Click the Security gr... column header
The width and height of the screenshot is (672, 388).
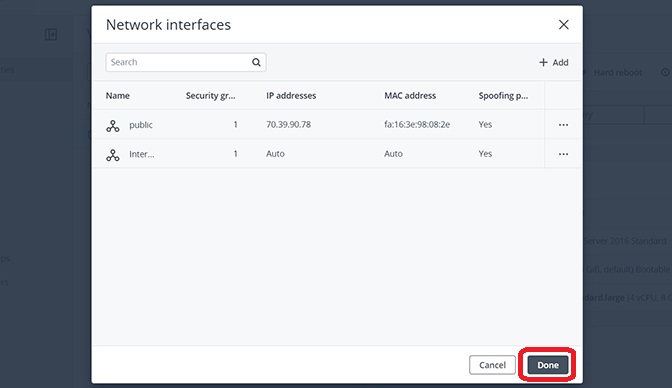[210, 96]
